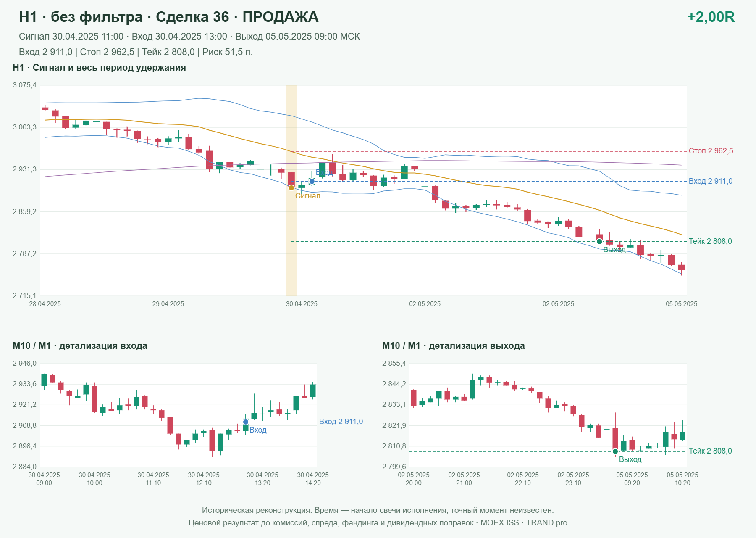756x538 pixels.
Task: Click the 'Историческая реконструкция' footer note
Action: pyautogui.click(x=378, y=510)
